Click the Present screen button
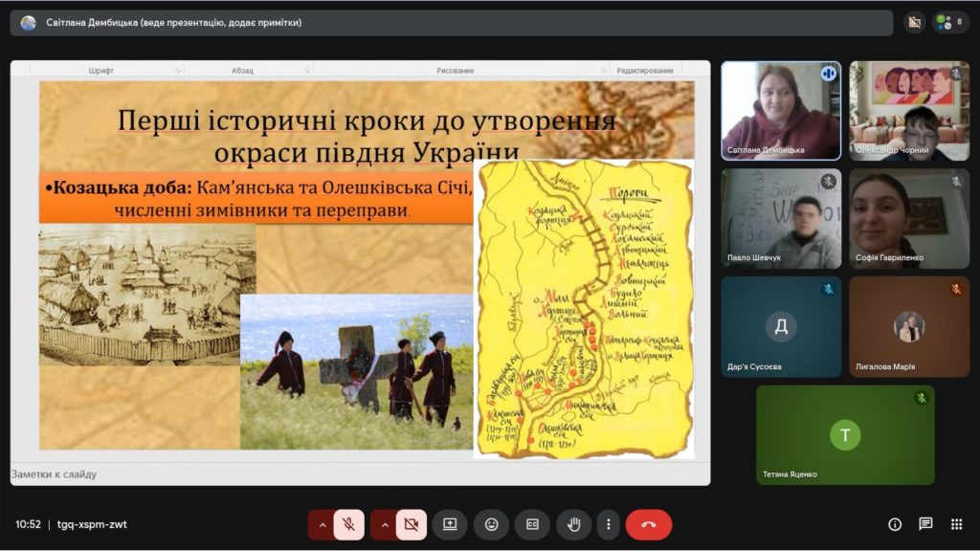This screenshot has height=551, width=980. point(450,524)
